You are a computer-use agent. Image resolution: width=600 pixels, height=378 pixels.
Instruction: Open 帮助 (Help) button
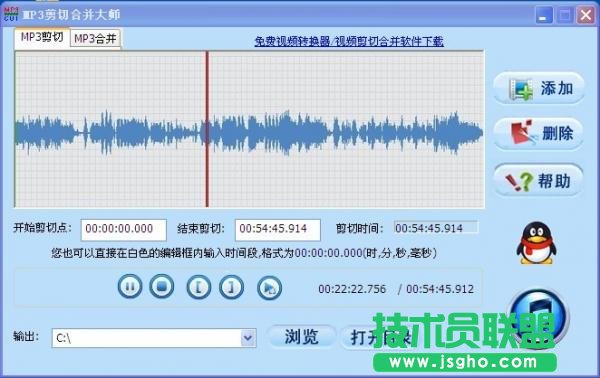539,180
